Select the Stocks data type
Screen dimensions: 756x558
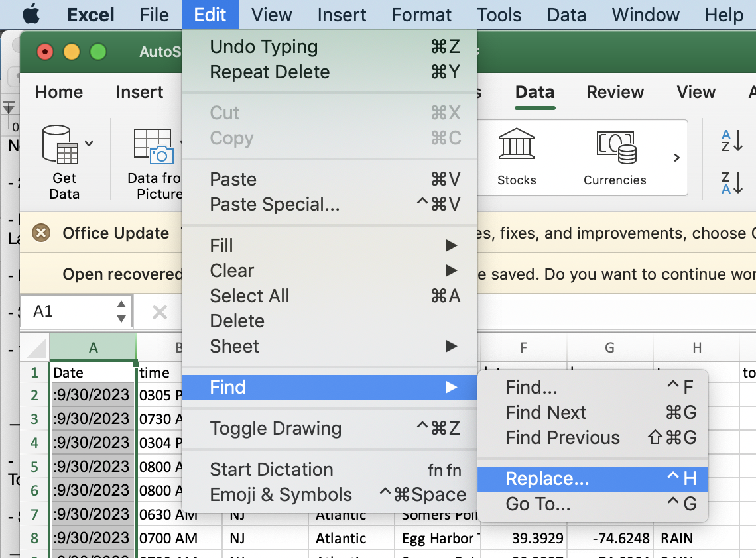click(517, 156)
